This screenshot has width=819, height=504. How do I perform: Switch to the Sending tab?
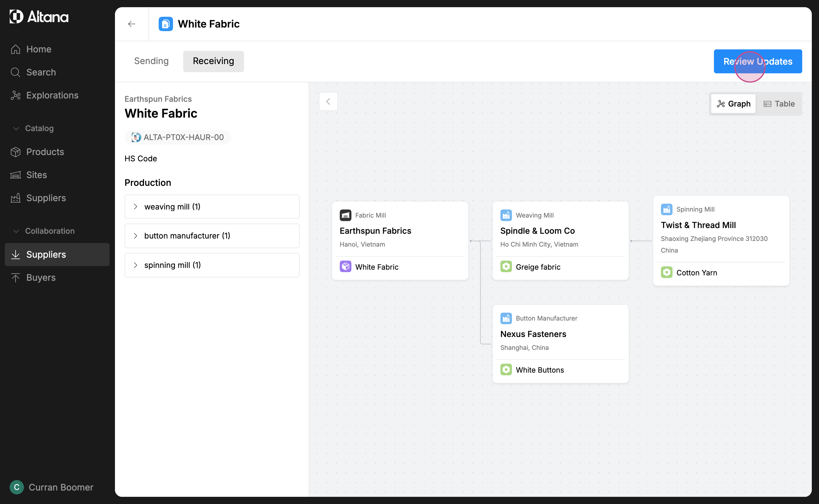pyautogui.click(x=151, y=61)
